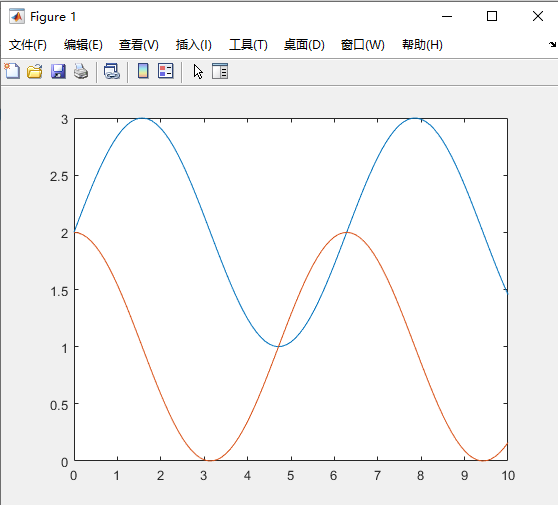Open the 查看(V) menu

click(x=139, y=45)
